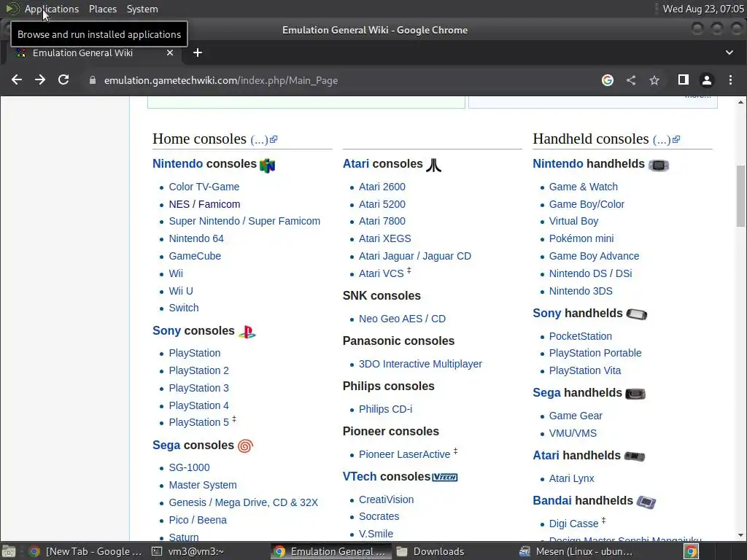Open the Atari Jaguar / Jaguar CD link
The width and height of the screenshot is (747, 560).
[x=415, y=256]
